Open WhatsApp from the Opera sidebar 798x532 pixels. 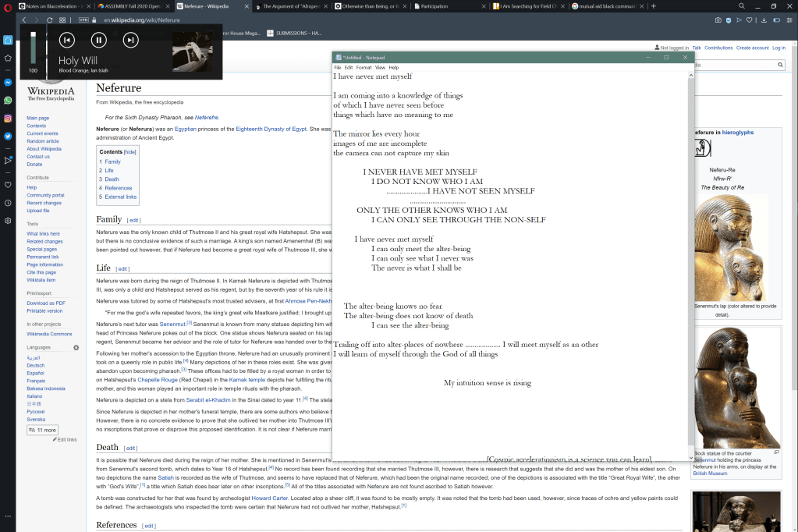8,101
